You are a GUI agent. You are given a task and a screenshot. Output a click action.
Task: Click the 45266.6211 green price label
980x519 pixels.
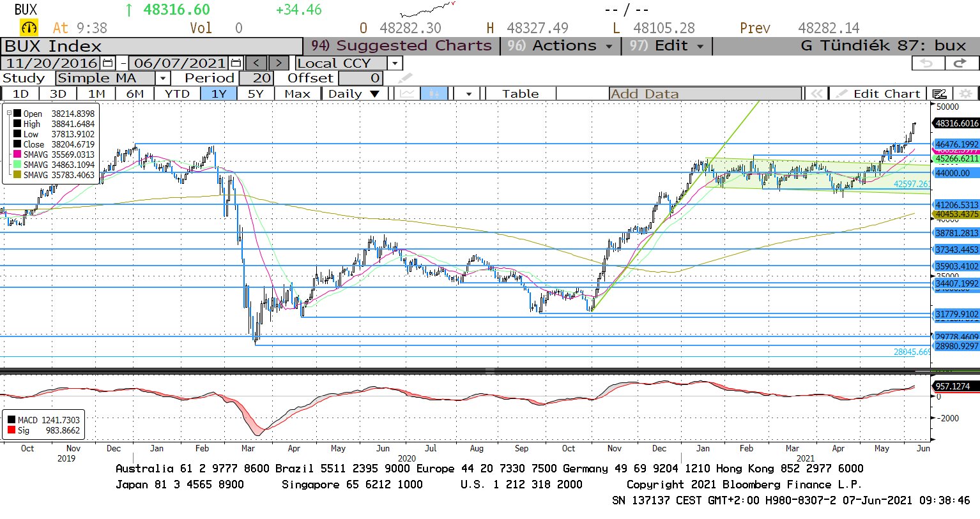click(956, 158)
